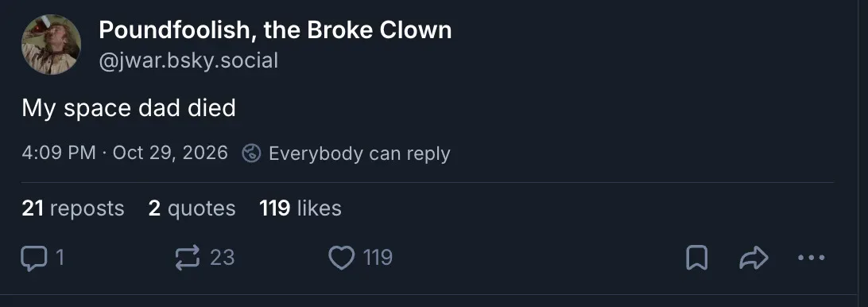This screenshot has width=868, height=307.
Task: Click the repost arrows icon
Action: click(x=188, y=258)
